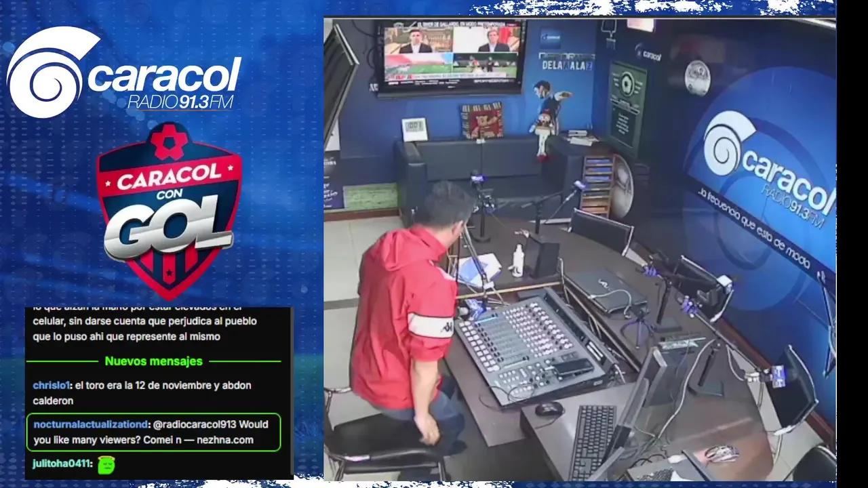Screen dimensions: 868x488
Task: Click the Nuevos mensajes divider label
Action: coord(153,361)
